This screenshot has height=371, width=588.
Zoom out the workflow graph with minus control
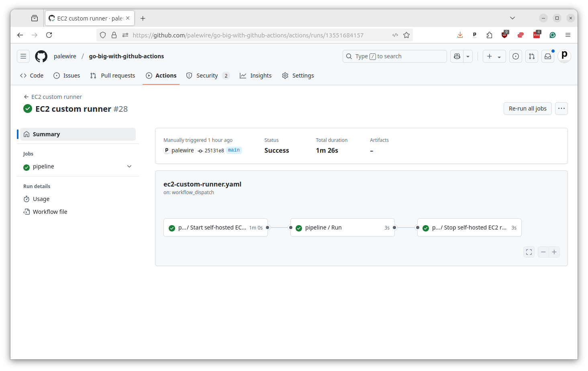tap(543, 252)
